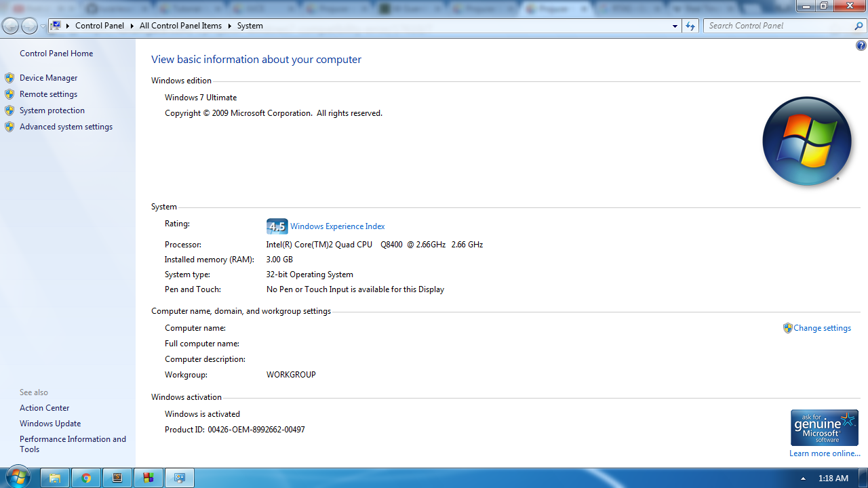Click the Windows 7 Ultimate edition text
The width and height of the screenshot is (868, 488).
201,98
